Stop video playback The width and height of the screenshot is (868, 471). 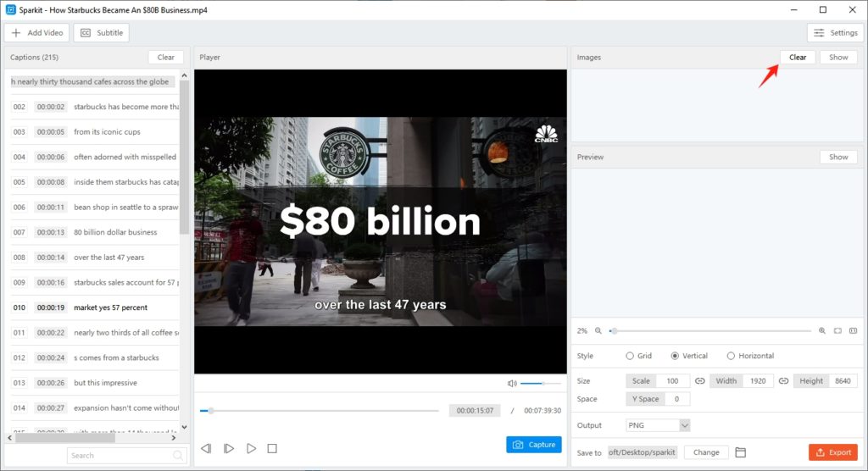272,448
